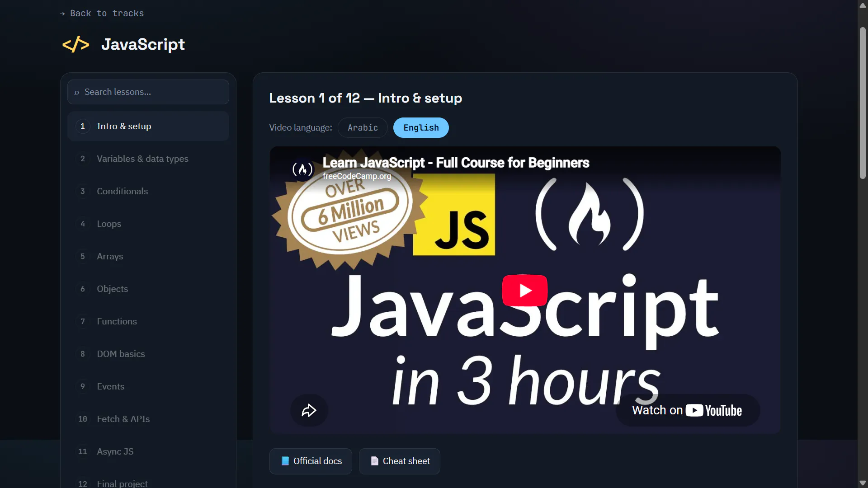The image size is (868, 488).
Task: Open lesson 2 Variables & data types
Action: click(x=148, y=159)
